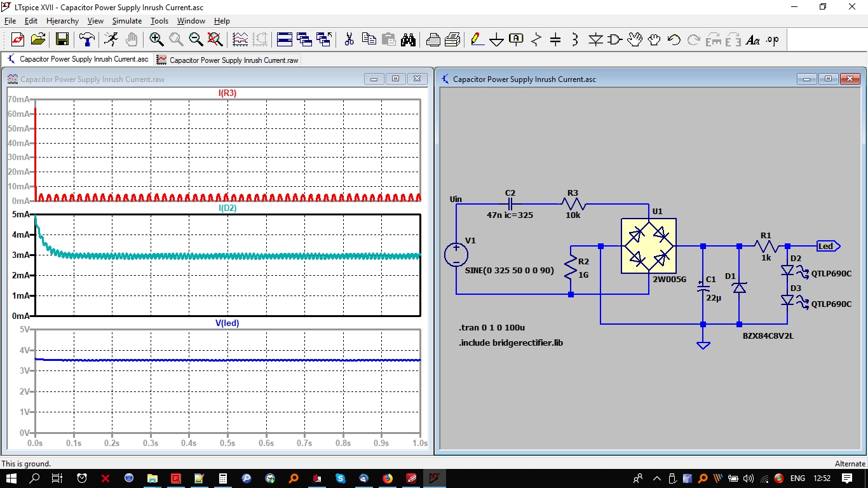The height and width of the screenshot is (488, 868).
Task: Open the Tools menu
Action: (159, 21)
